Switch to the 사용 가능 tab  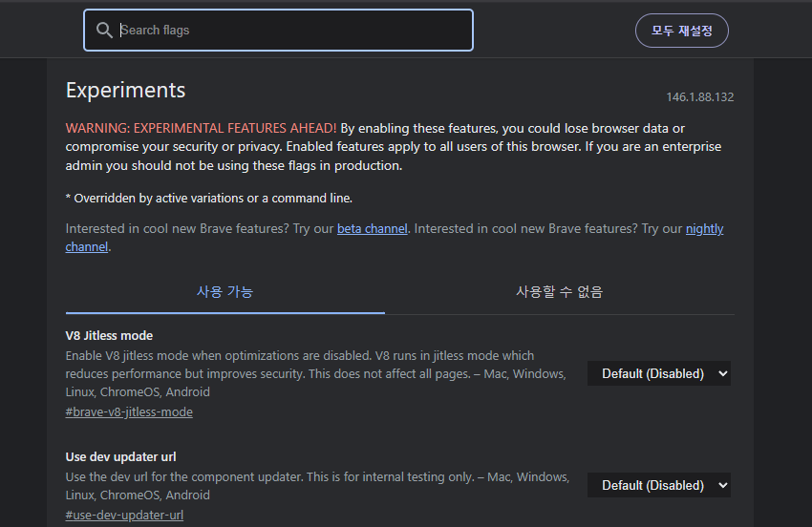coord(224,292)
